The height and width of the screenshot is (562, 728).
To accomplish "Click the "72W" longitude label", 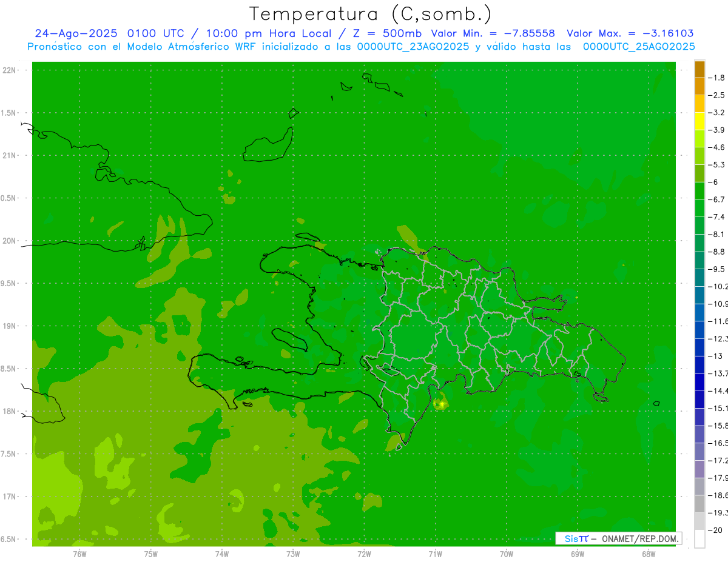I will point(364,554).
